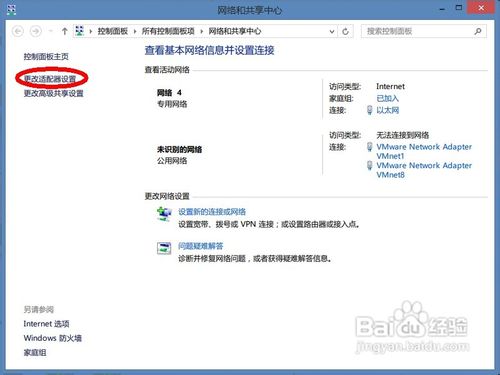Click 问题疑难解答 link

[x=201, y=246]
